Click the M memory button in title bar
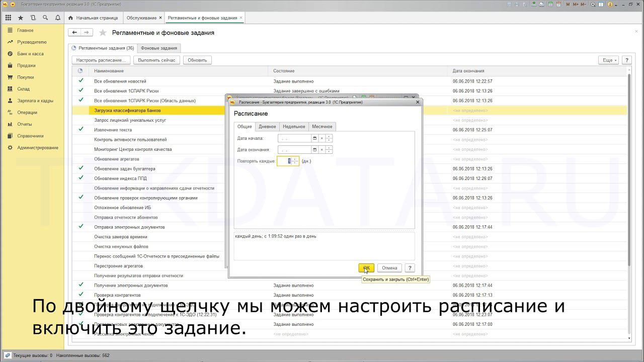Image resolution: width=644 pixels, height=362 pixels. 568,4
